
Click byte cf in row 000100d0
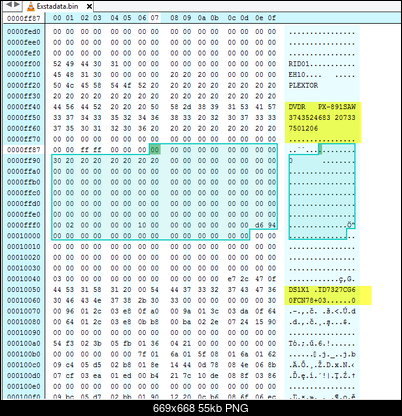tap(70, 376)
